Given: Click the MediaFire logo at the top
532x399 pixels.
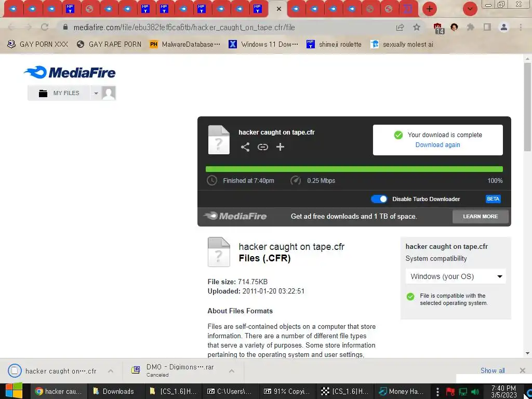Looking at the screenshot, I should click(x=70, y=72).
